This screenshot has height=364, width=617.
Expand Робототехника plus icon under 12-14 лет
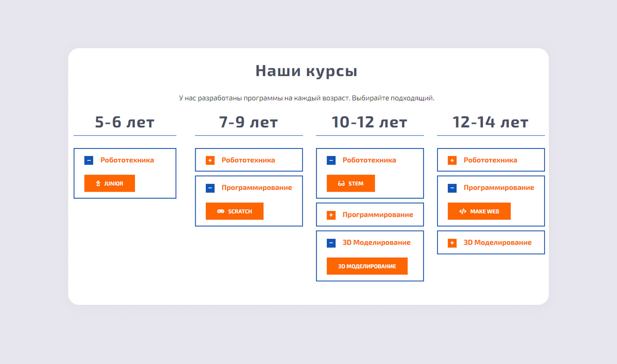point(452,160)
